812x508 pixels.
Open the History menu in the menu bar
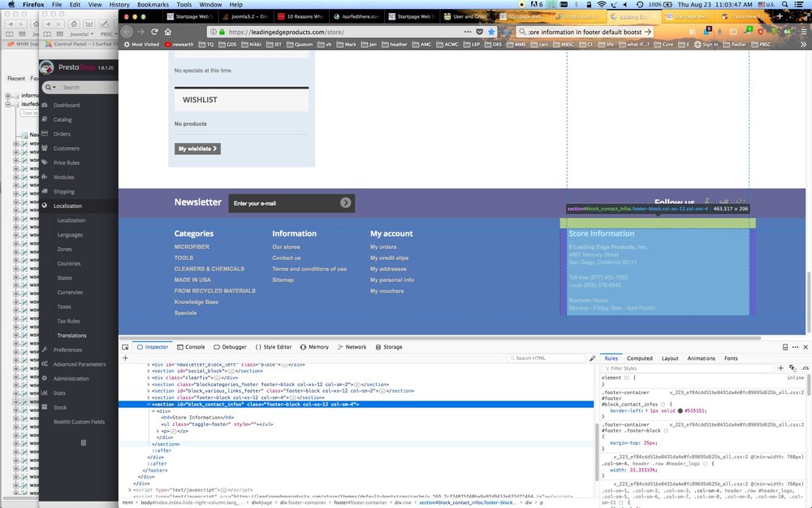tap(119, 4)
